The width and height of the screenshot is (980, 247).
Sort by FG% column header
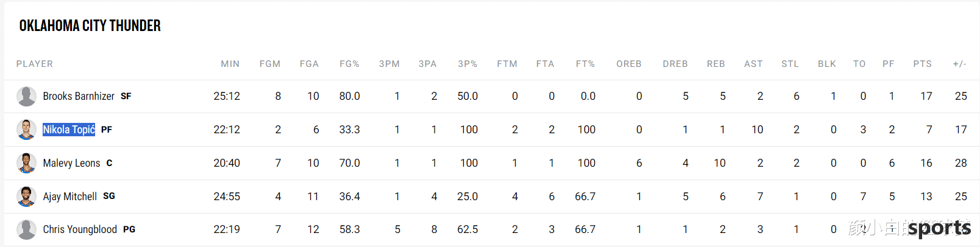(350, 64)
